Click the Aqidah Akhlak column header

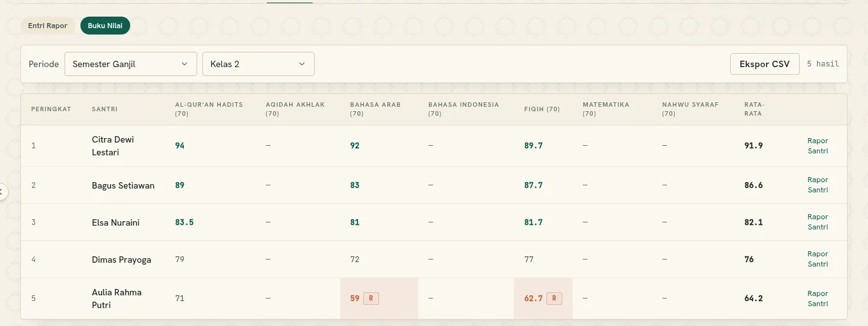point(296,109)
